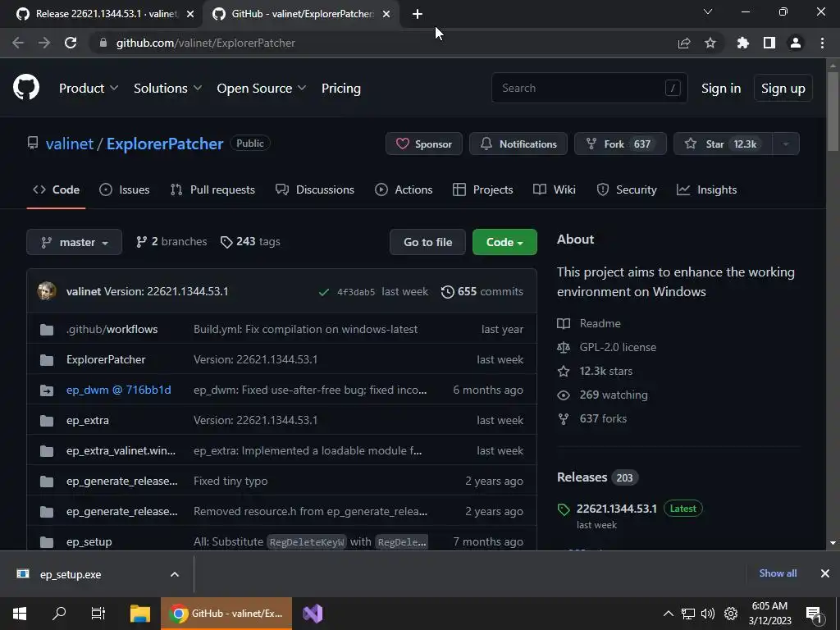
Task: Open a new browser tab
Action: [418, 15]
